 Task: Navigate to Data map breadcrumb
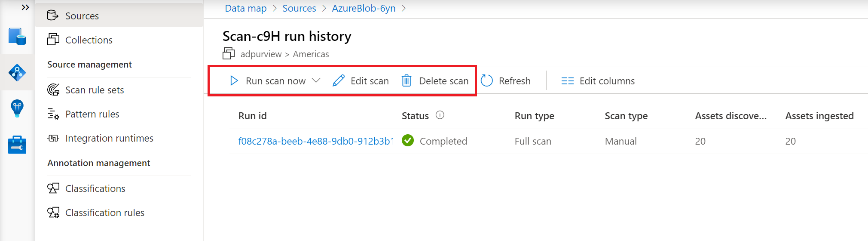click(x=246, y=8)
